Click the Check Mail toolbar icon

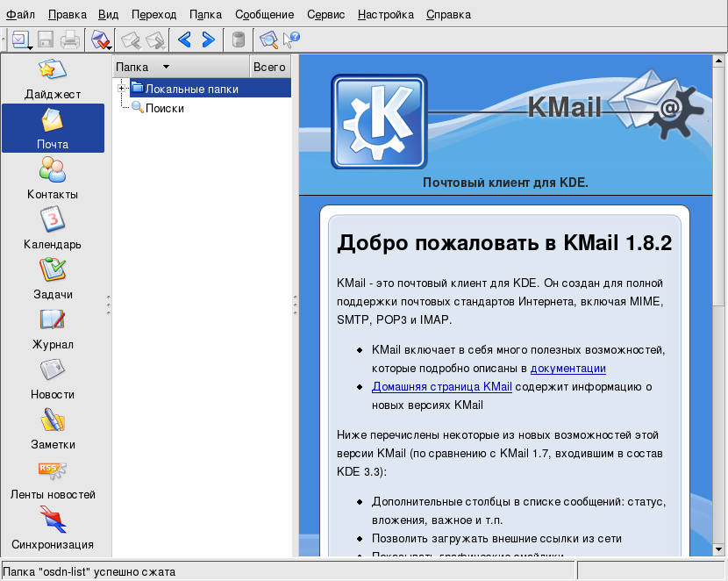tap(99, 39)
